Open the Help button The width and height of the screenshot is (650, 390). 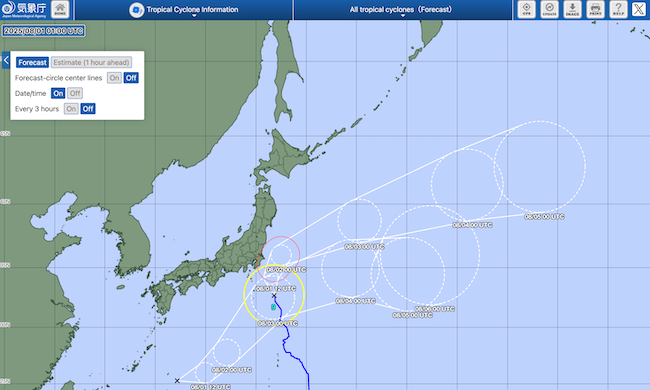[x=618, y=9]
